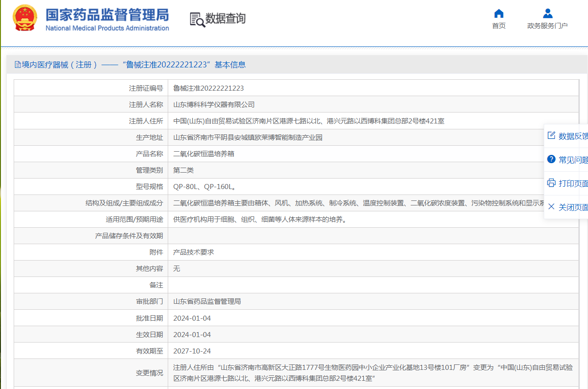Screen dimensions: 588x389
Task: Click the 型号规格 label
Action: 150,187
